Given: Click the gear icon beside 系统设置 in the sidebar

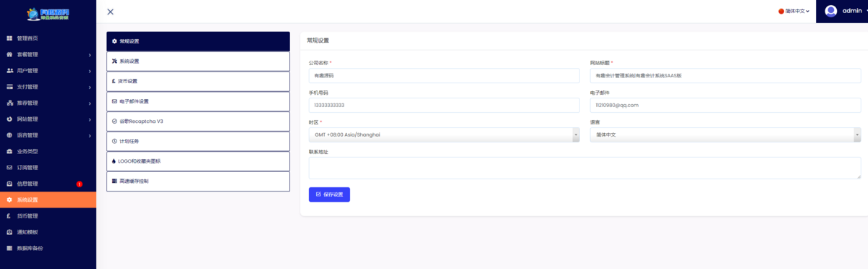Looking at the screenshot, I should (x=9, y=200).
